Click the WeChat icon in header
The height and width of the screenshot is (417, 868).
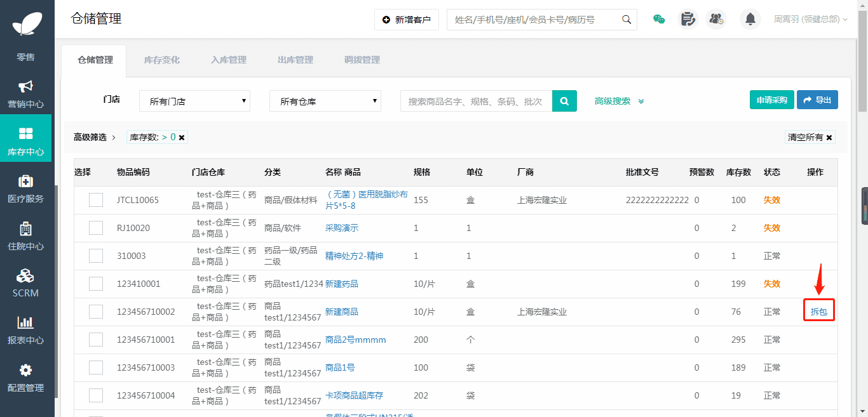(x=659, y=20)
